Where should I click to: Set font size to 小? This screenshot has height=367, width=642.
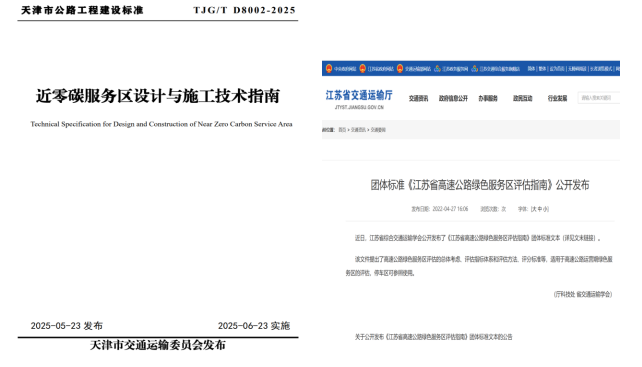coord(545,209)
